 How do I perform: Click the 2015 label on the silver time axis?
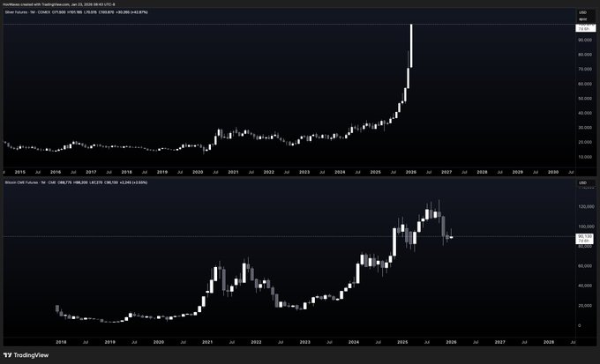(20, 172)
